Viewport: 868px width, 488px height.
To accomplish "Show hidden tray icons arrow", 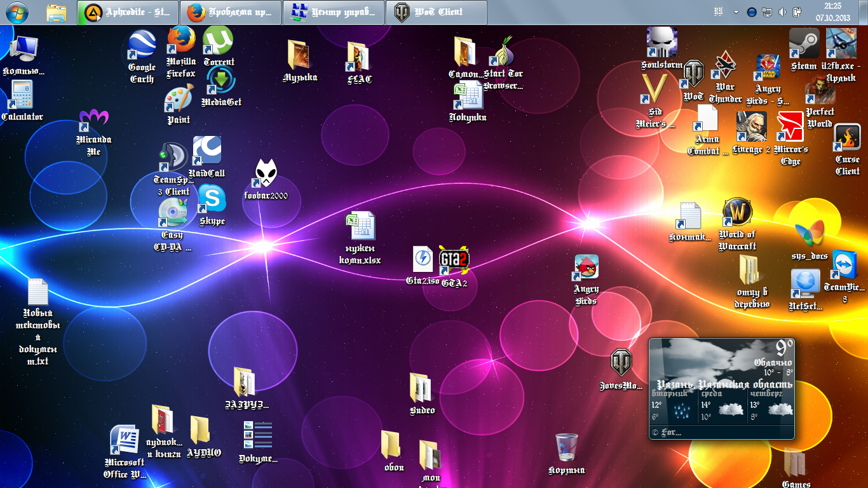I will (x=736, y=12).
